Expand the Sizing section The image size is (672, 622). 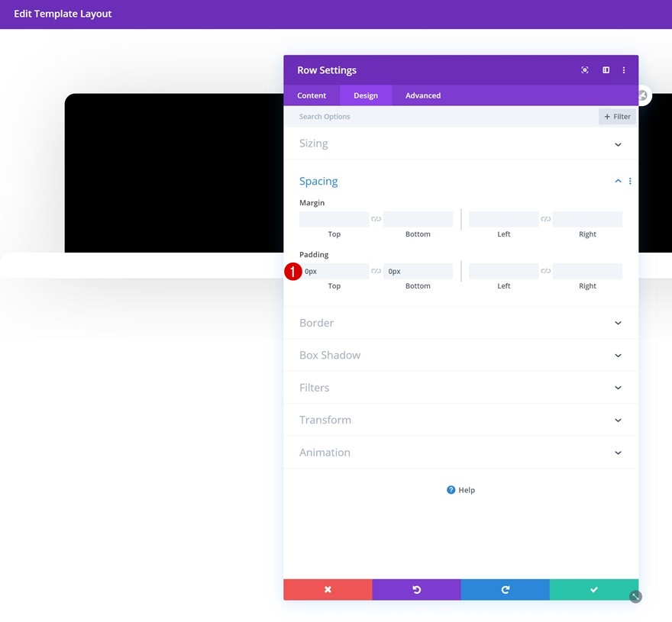(x=461, y=143)
